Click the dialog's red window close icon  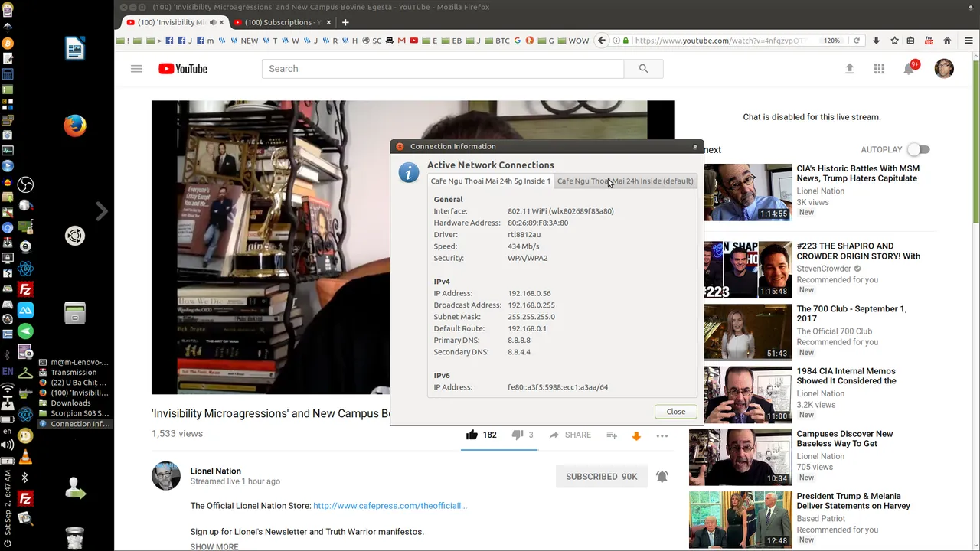click(400, 146)
